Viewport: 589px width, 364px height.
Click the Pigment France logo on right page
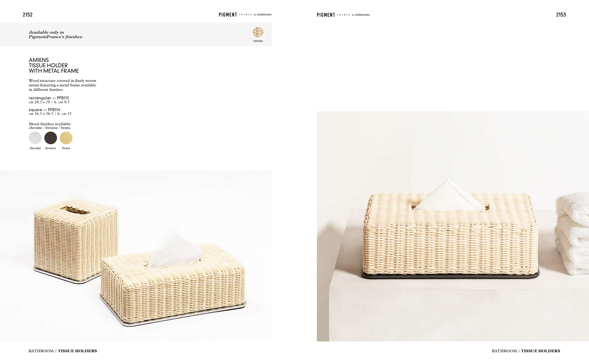click(343, 15)
